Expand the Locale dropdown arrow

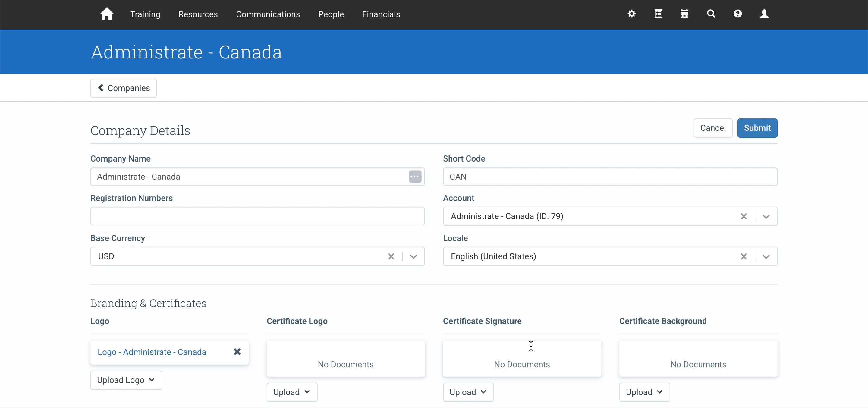pyautogui.click(x=766, y=256)
